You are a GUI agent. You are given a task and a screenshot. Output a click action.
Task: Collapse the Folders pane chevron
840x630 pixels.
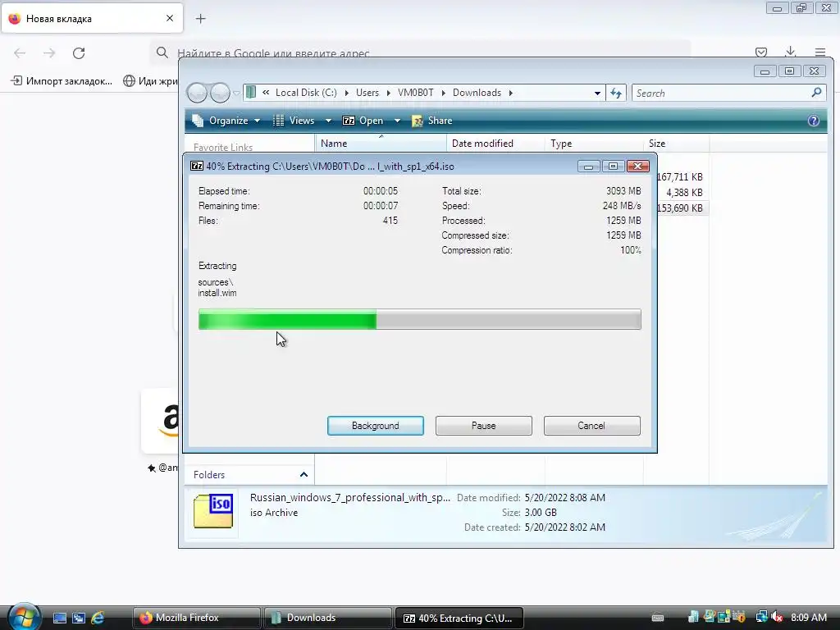click(x=304, y=475)
